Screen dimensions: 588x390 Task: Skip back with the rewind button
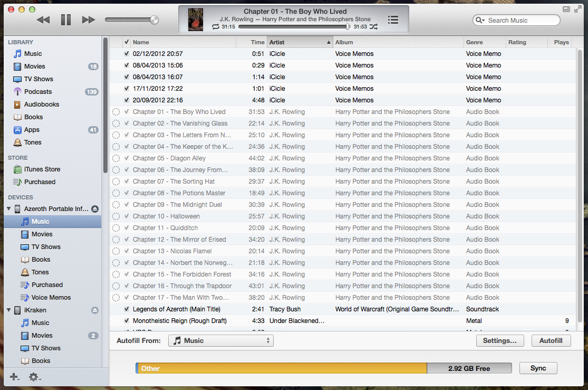43,20
